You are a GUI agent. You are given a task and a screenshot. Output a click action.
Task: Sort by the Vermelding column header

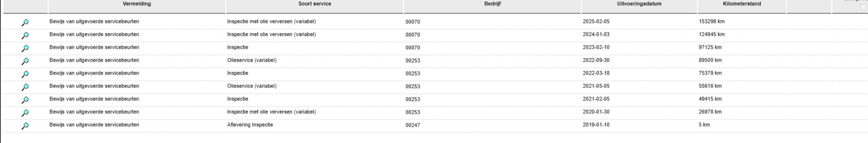137,4
